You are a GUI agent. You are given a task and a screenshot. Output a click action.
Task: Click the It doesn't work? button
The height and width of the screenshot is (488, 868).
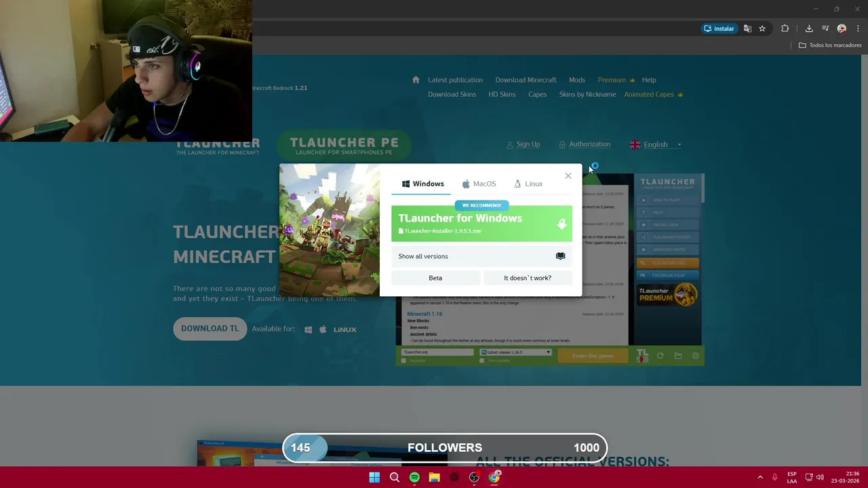coord(528,278)
